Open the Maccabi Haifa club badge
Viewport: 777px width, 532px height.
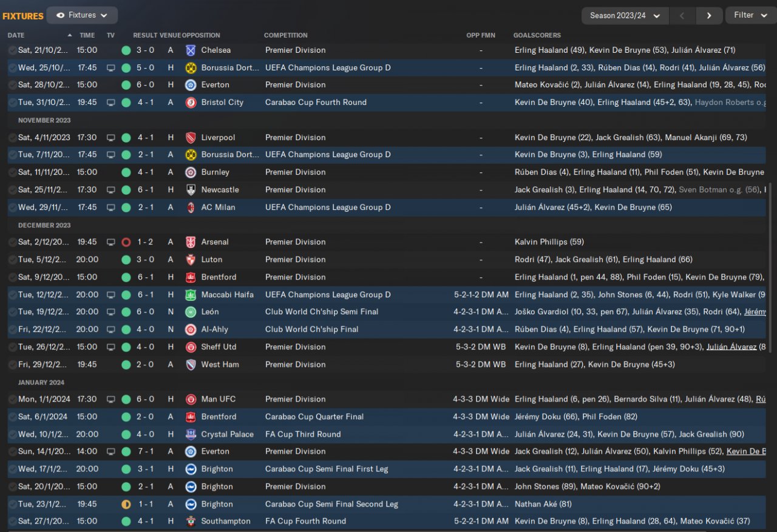191,295
